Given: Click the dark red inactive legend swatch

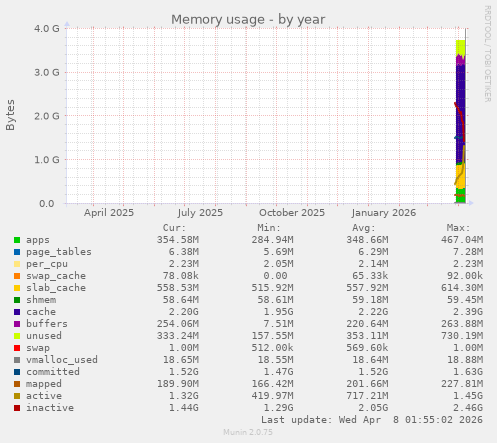Looking at the screenshot, I should point(17,408).
